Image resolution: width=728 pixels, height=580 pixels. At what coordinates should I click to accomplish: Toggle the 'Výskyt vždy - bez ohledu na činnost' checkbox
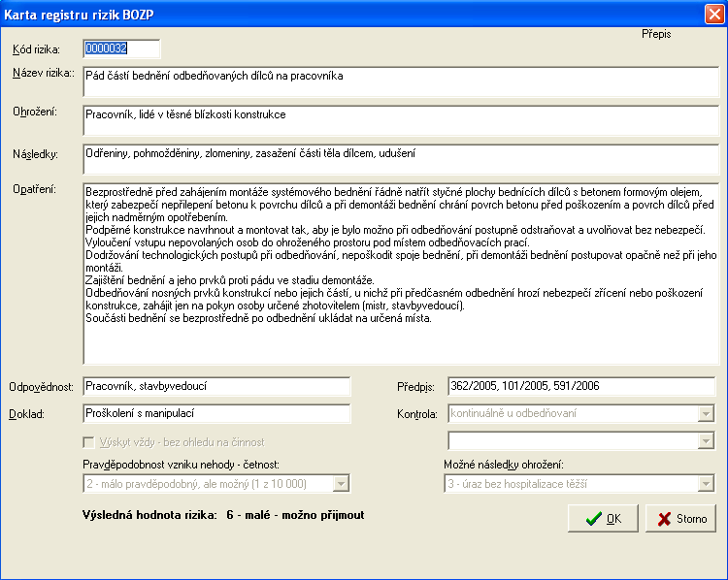[x=88, y=442]
